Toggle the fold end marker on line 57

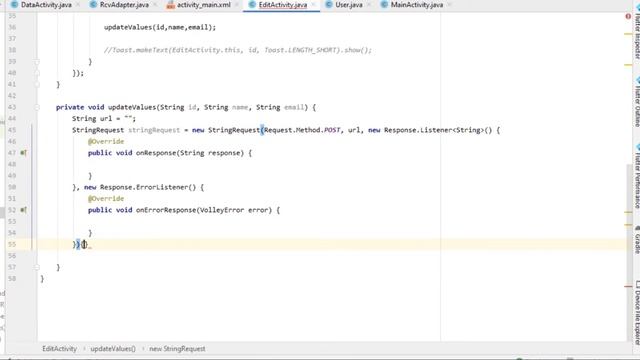(x=37, y=267)
